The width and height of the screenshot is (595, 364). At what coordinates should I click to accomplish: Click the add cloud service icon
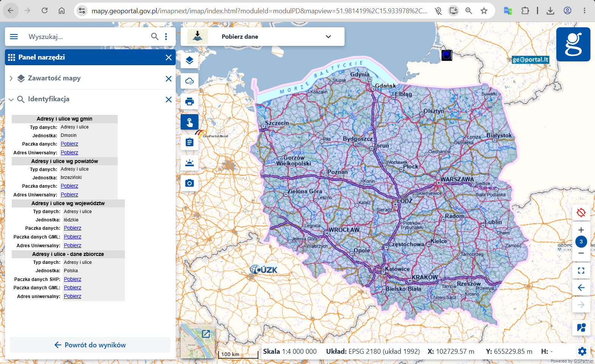[190, 81]
